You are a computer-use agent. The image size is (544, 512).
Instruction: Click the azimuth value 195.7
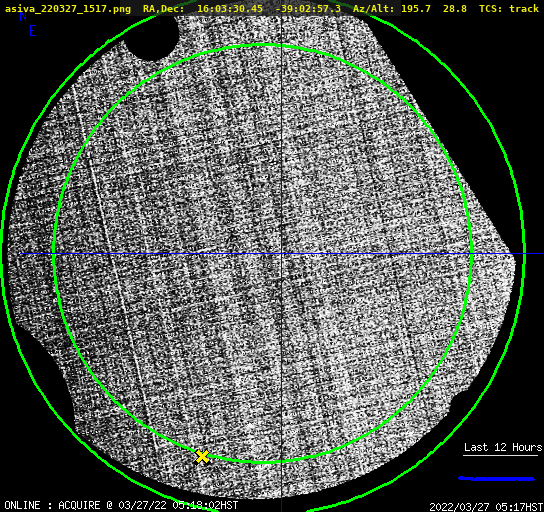point(416,9)
